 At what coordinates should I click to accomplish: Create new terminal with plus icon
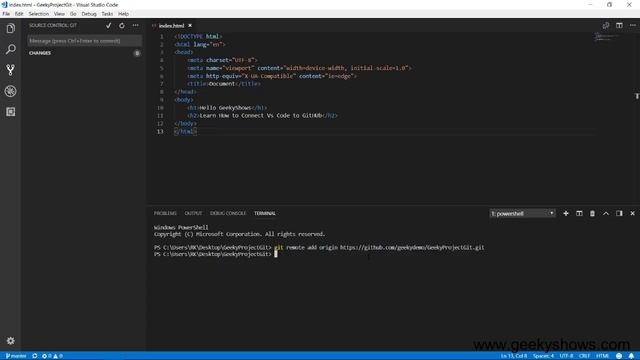click(566, 213)
